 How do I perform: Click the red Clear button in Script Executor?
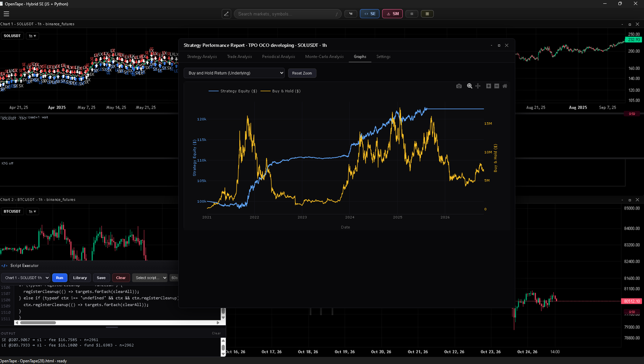click(121, 278)
